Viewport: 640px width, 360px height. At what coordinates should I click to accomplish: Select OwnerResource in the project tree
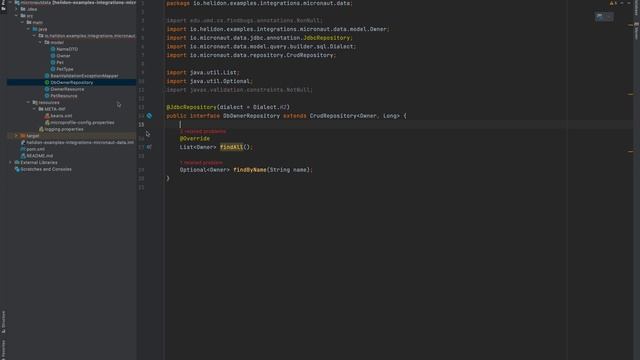(x=67, y=89)
